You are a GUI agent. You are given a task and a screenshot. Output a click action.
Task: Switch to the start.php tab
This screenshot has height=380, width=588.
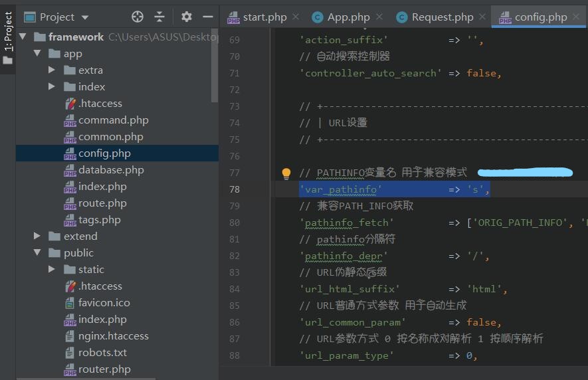(264, 17)
